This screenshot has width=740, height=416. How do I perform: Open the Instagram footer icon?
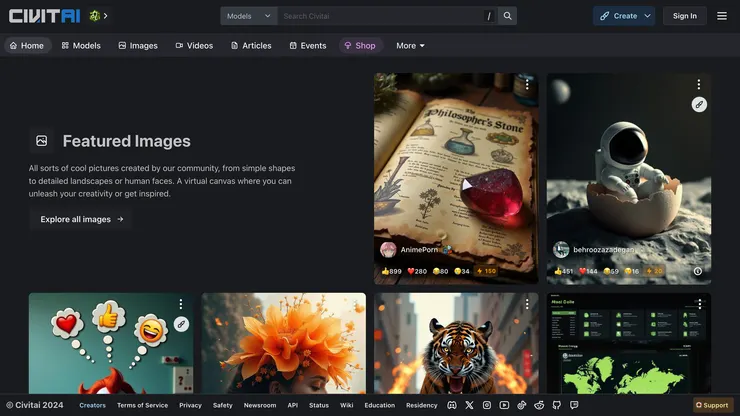point(487,405)
